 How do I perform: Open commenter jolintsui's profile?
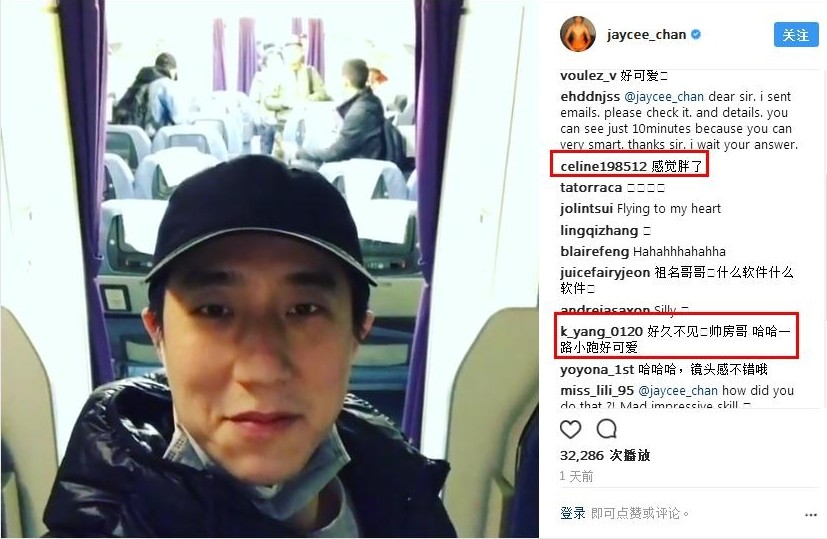pyautogui.click(x=586, y=209)
